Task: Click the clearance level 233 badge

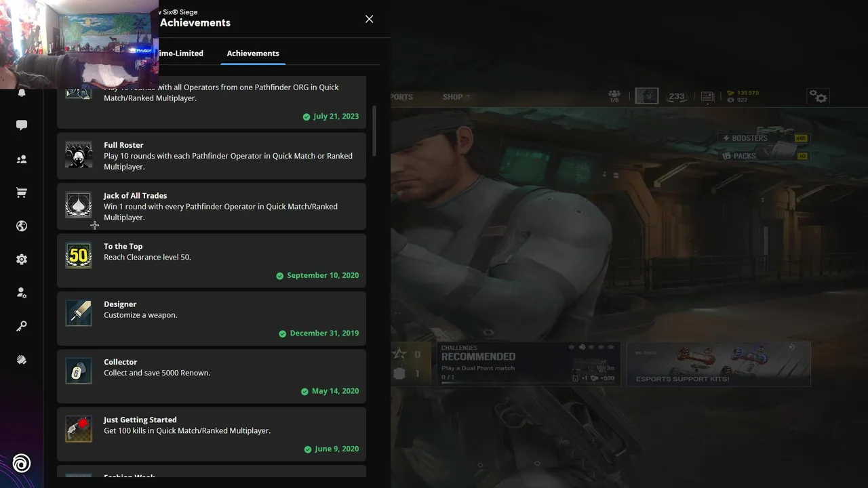Action: (x=676, y=97)
